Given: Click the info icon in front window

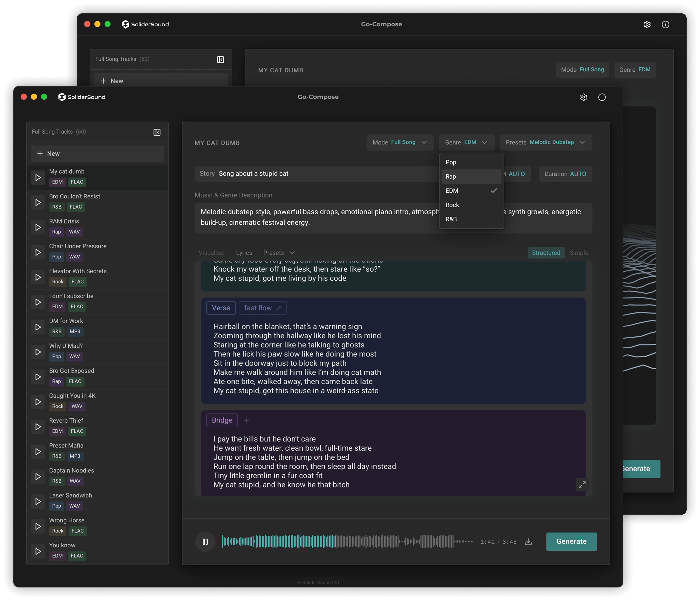Looking at the screenshot, I should [x=602, y=97].
